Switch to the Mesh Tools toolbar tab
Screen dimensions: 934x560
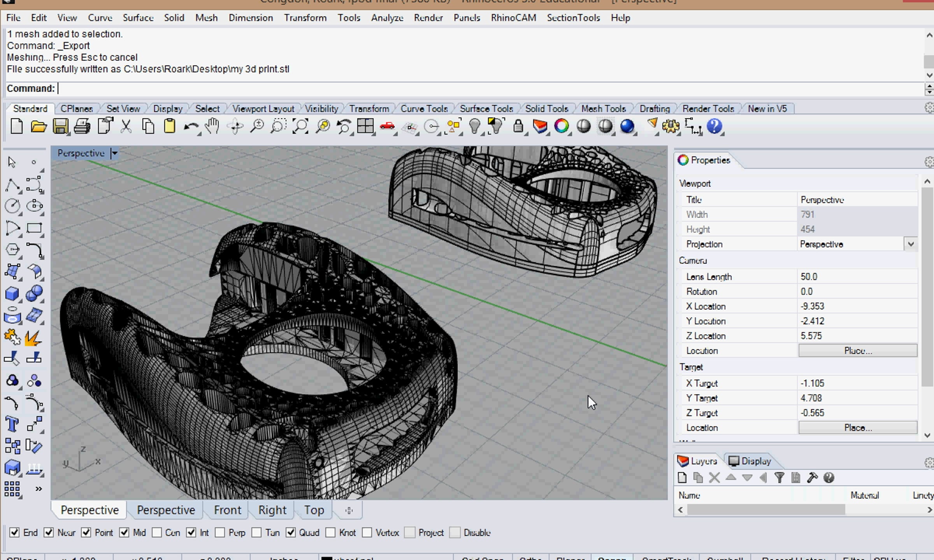coord(603,108)
